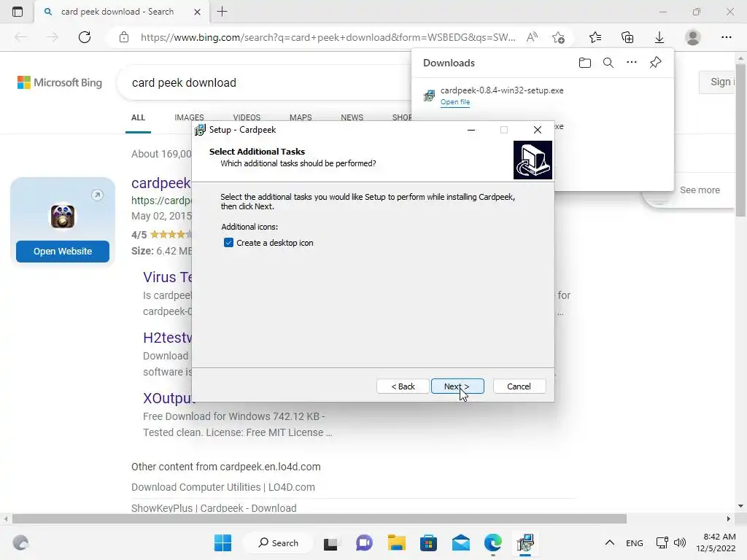Open Edge tab actions menu
The height and width of the screenshot is (560, 747).
click(x=18, y=12)
